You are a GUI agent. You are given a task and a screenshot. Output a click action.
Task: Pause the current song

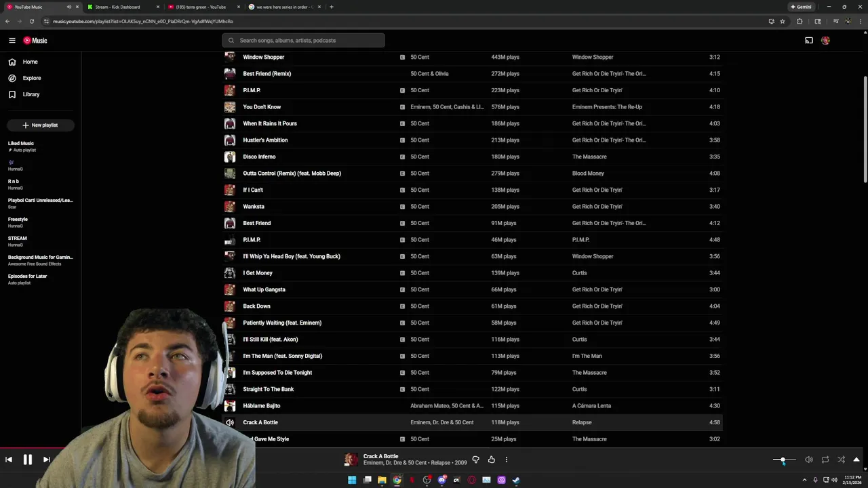pos(28,460)
